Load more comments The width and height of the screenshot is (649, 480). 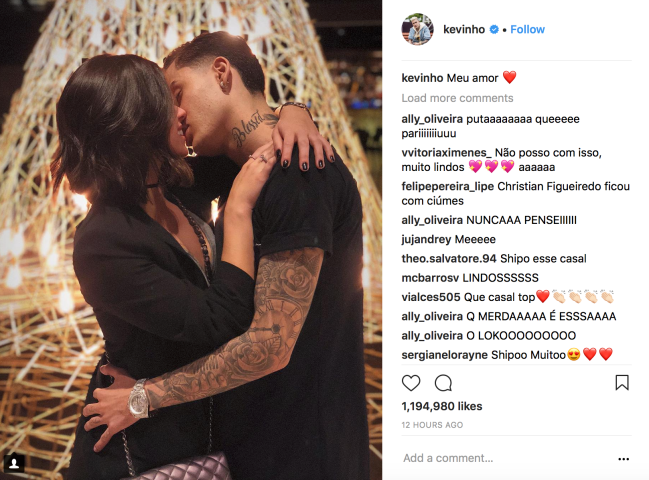[457, 98]
